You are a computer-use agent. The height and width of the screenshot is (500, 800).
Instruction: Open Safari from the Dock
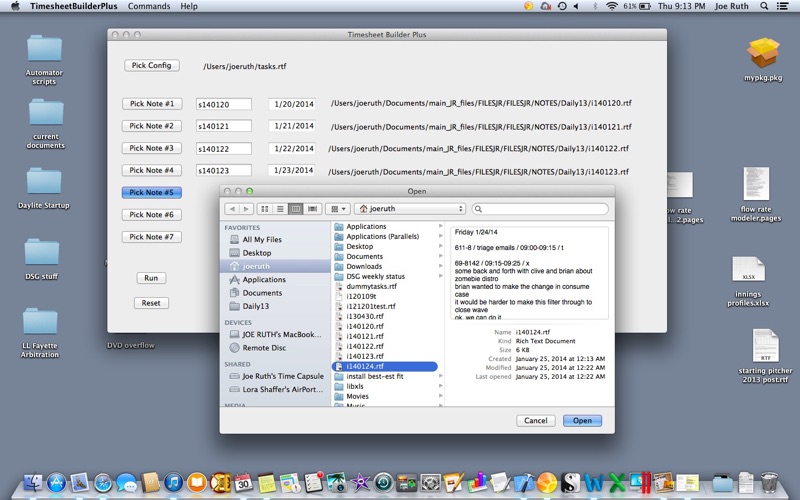103,482
